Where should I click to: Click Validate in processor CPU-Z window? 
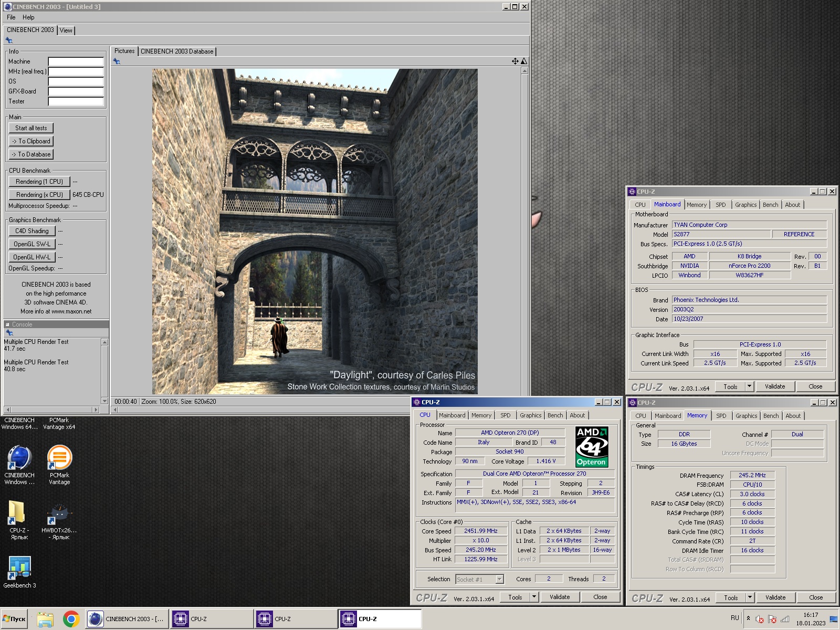[x=560, y=597]
